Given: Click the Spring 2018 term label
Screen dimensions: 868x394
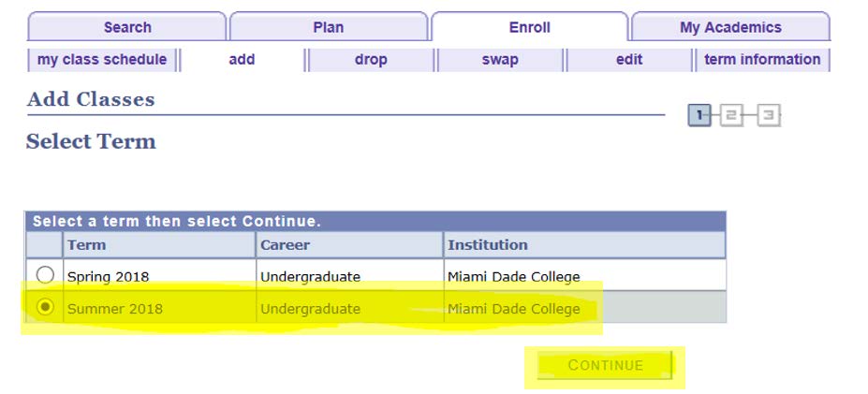Looking at the screenshot, I should pyautogui.click(x=108, y=277).
